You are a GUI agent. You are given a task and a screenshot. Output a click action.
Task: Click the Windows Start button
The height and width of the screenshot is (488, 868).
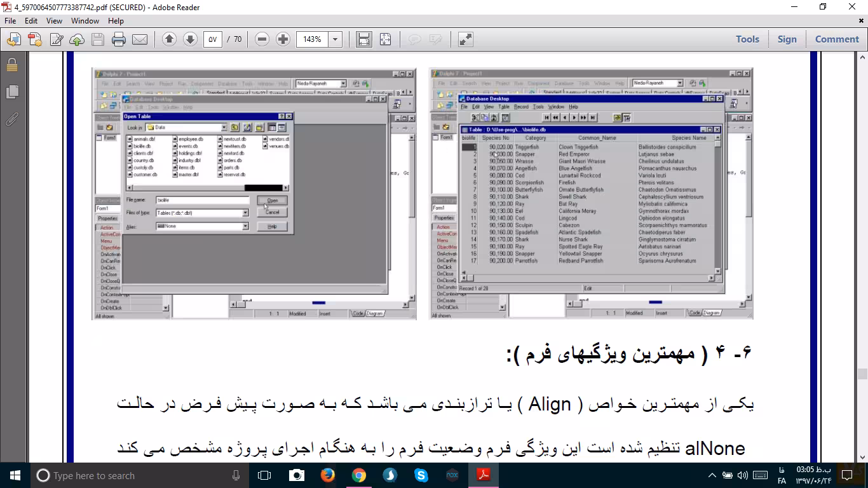click(x=15, y=475)
